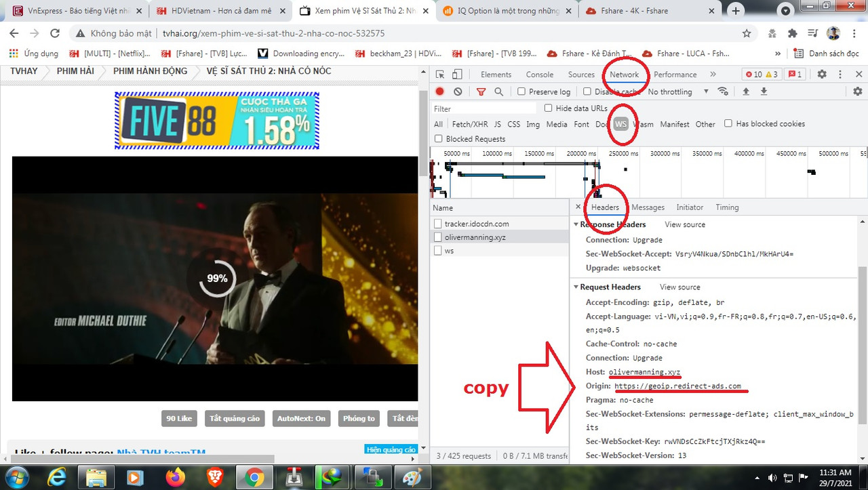Image resolution: width=868 pixels, height=490 pixels.
Task: Bookmark this page with star icon
Action: tap(747, 33)
